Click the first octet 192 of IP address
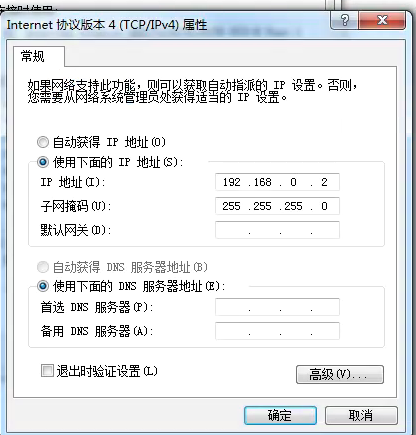This screenshot has height=435, width=416. 231,182
